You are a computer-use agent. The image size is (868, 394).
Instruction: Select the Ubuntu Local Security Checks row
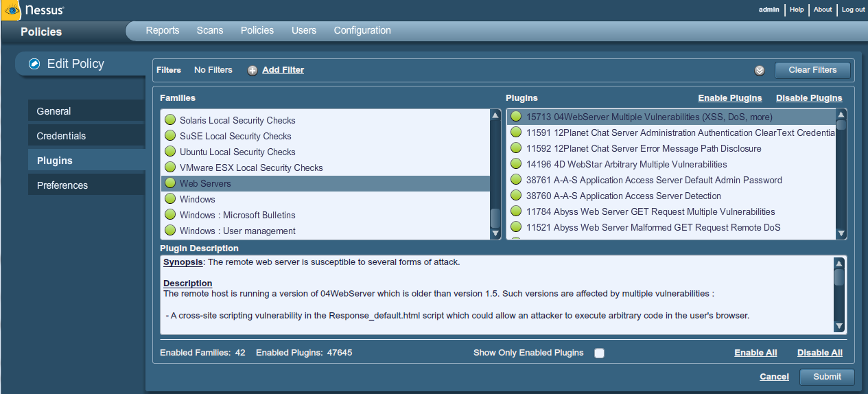pyautogui.click(x=325, y=152)
